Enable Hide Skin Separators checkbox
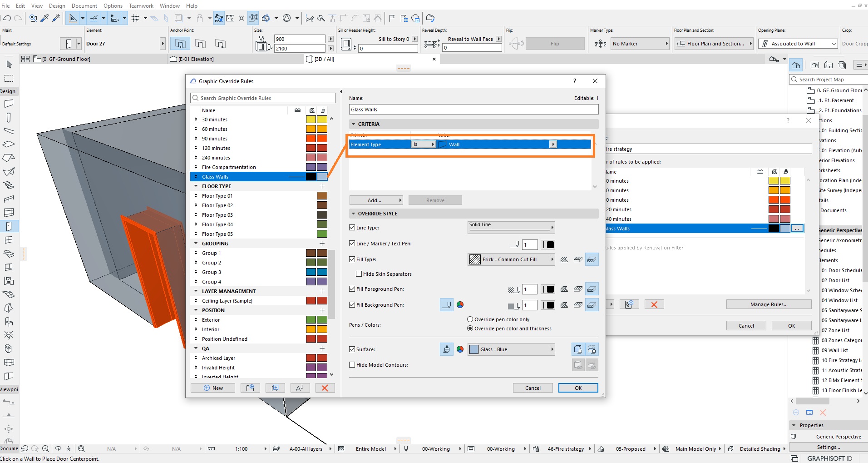 coord(359,274)
